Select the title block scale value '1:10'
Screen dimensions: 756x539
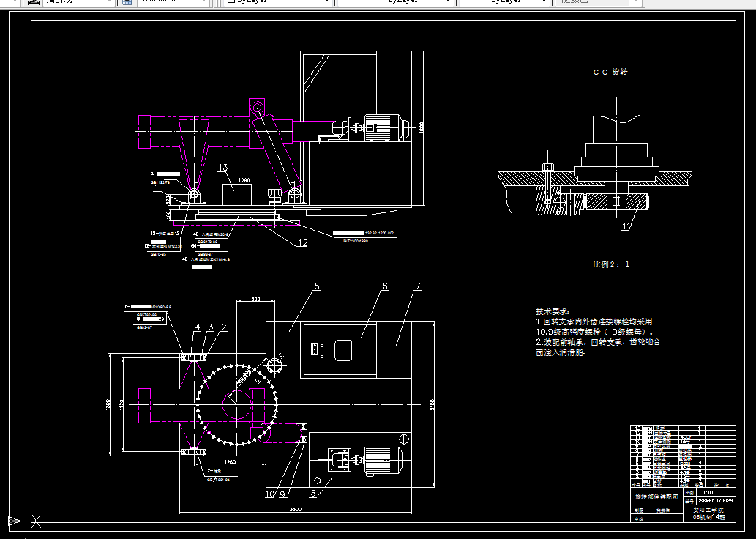point(708,493)
